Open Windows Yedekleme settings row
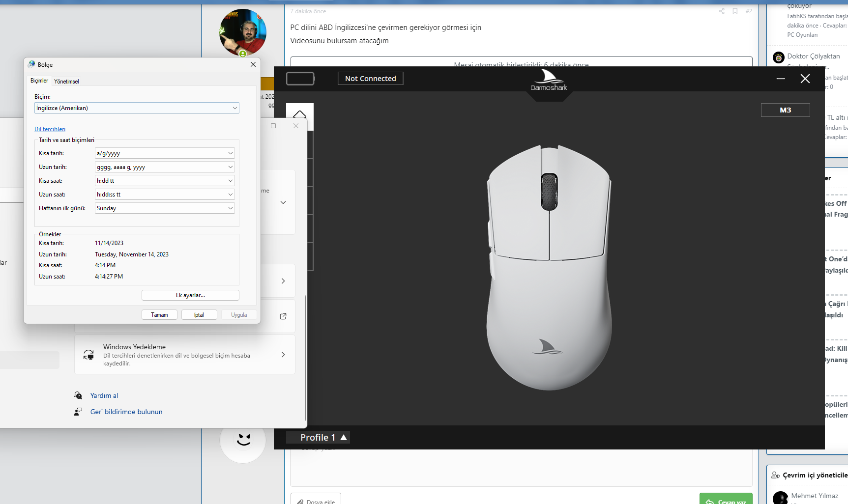 185,355
